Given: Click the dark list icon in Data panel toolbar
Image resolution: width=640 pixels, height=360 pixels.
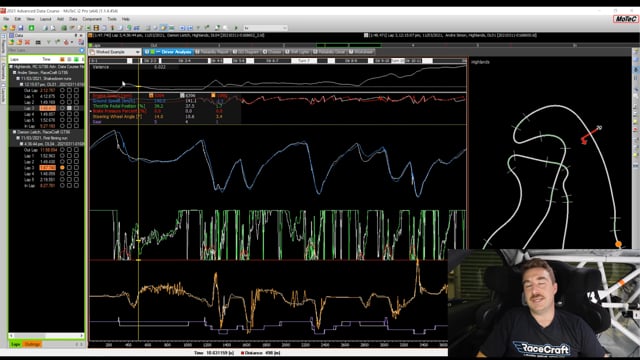Looking at the screenshot, I should [38, 42].
